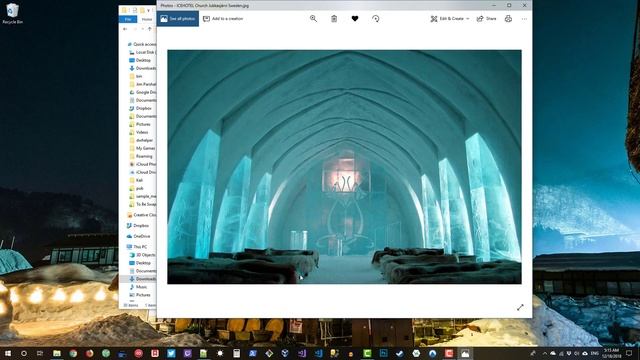Select Quick access in File Explorer sidebar
640x360 pixels.
coord(141,44)
